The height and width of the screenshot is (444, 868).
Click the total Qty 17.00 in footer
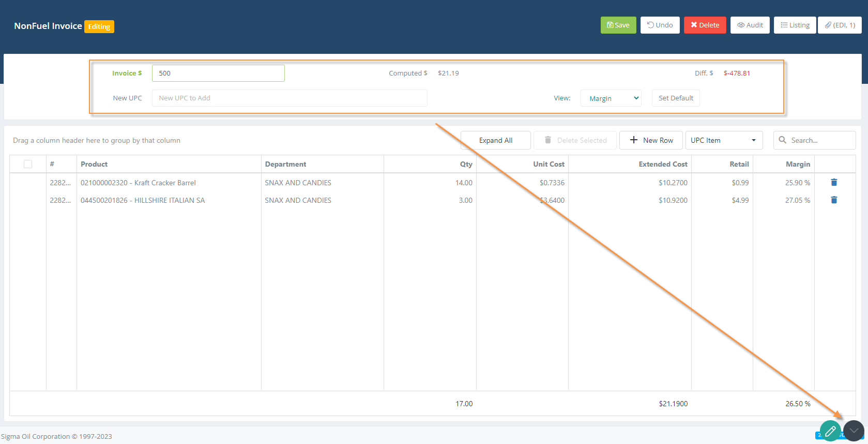[x=464, y=404]
